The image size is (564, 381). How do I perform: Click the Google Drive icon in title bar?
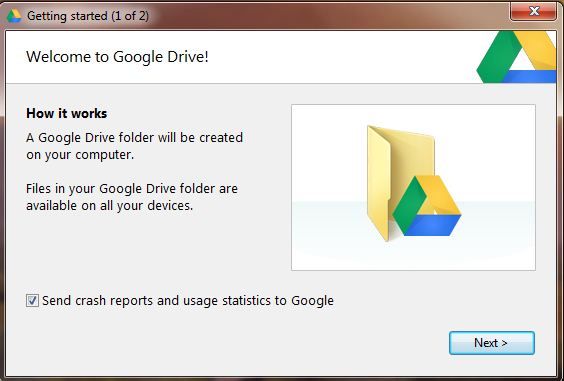pos(14,16)
